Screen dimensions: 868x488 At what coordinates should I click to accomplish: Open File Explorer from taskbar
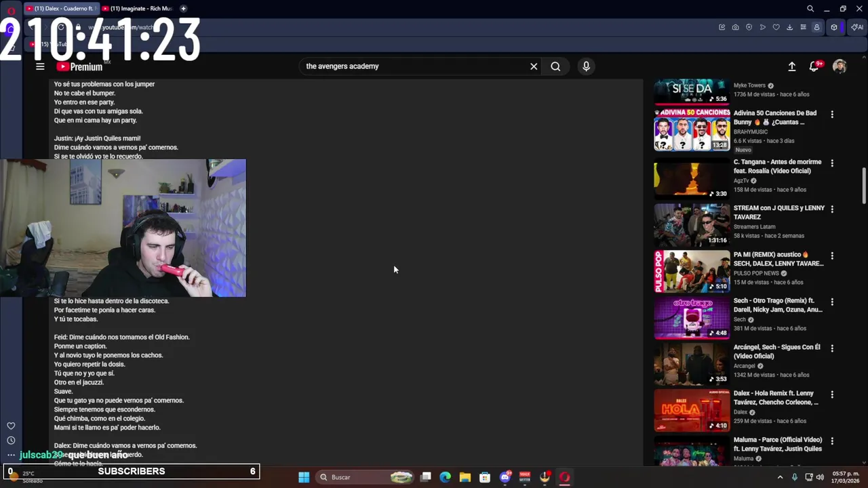tap(465, 477)
